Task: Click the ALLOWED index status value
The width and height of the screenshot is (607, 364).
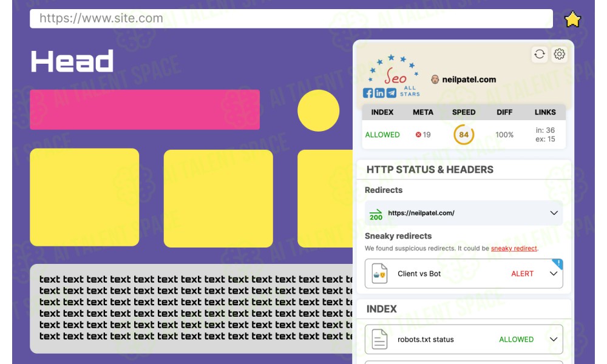Action: coord(382,135)
